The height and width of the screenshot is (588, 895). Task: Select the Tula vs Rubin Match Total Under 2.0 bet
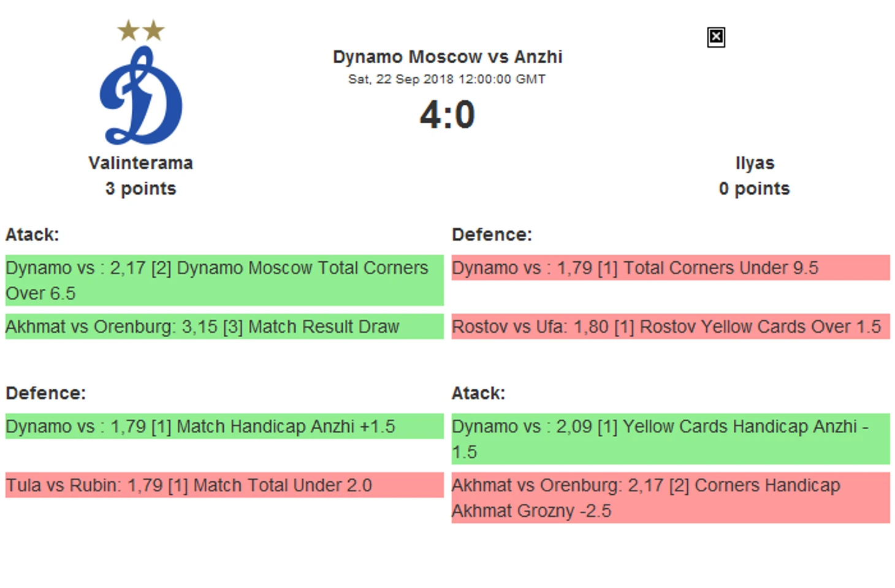(224, 485)
